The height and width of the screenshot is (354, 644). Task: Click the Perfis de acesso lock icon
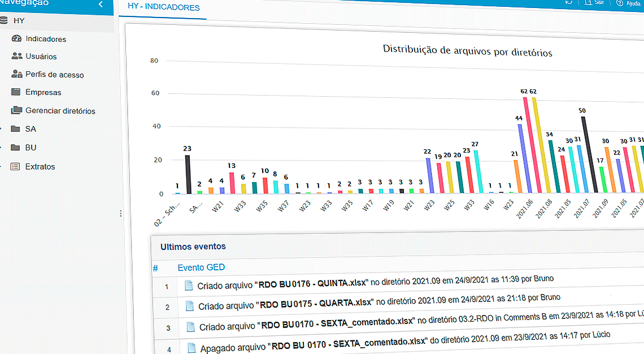tap(18, 74)
